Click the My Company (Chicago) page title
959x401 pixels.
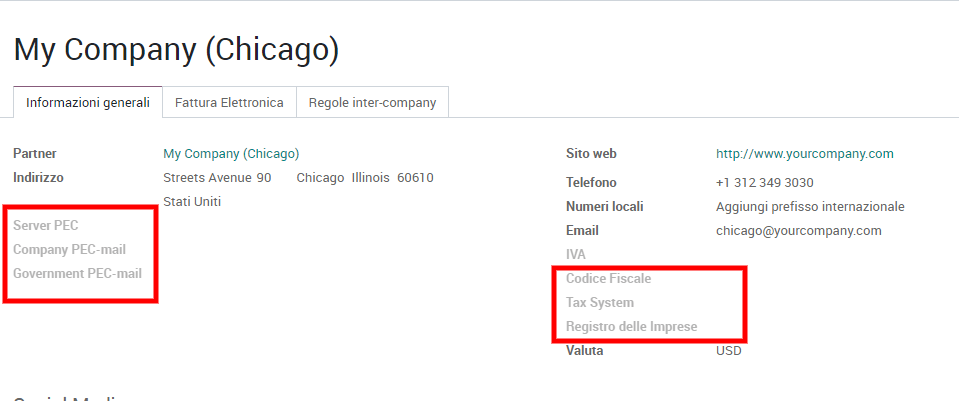176,49
